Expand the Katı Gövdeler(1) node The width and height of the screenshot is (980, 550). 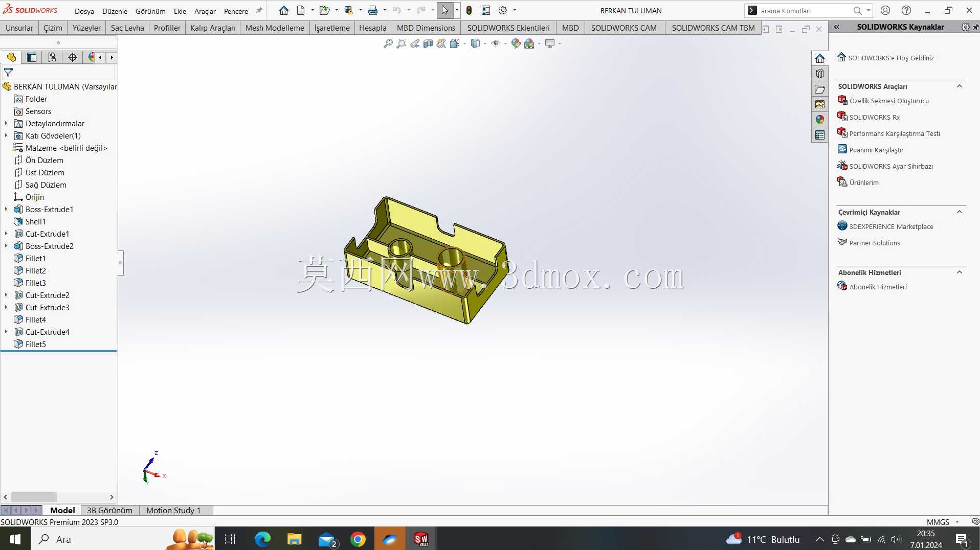[x=6, y=135]
